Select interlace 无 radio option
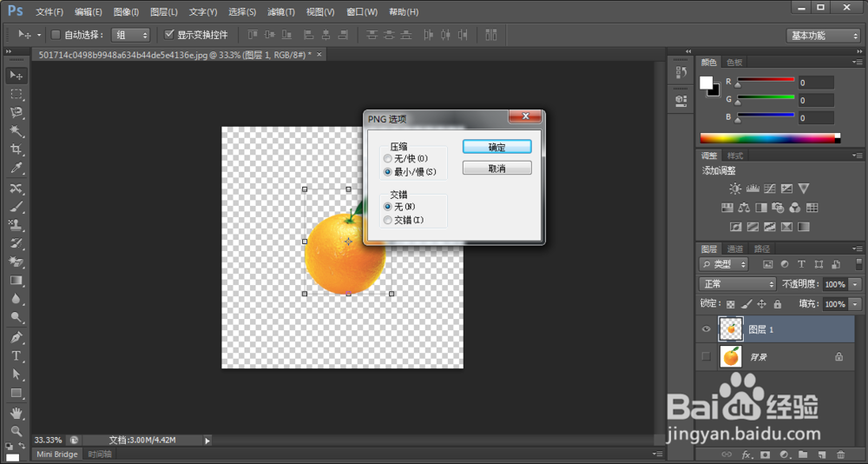 387,207
